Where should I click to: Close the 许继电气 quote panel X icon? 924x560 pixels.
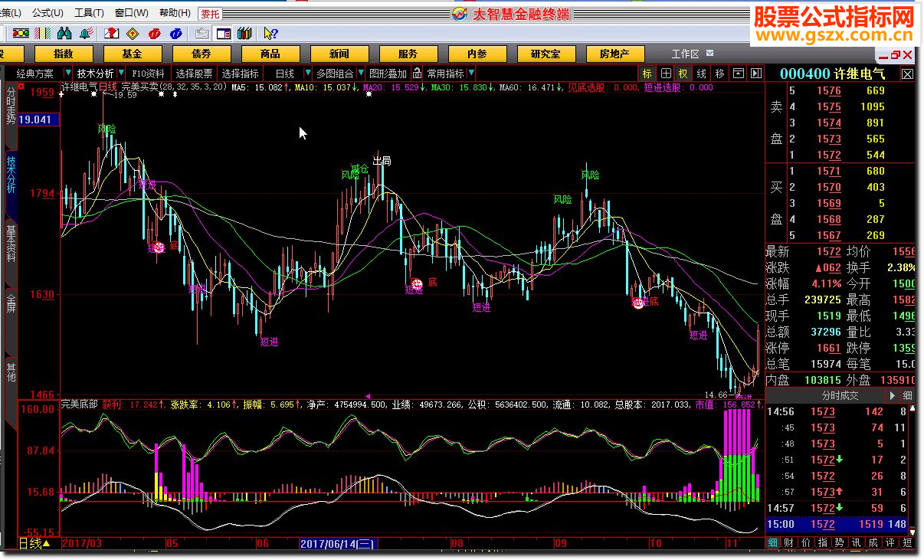pyautogui.click(x=907, y=74)
